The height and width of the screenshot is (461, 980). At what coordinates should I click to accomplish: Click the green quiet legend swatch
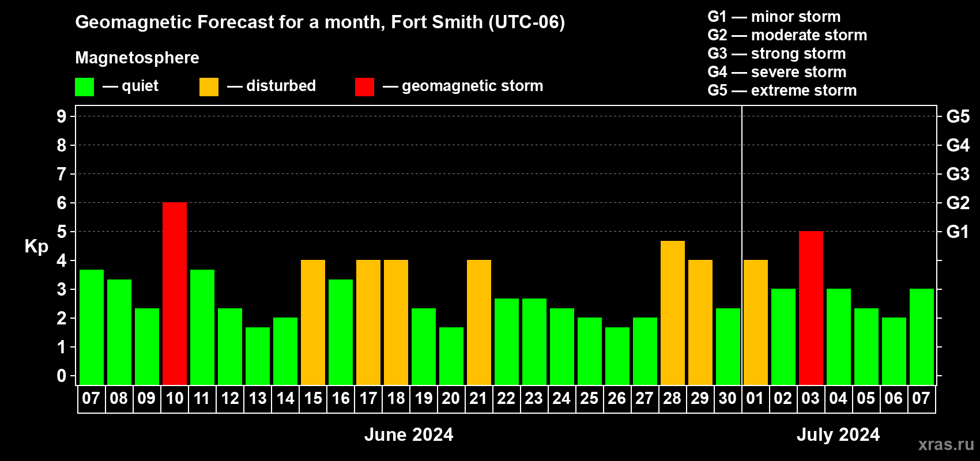[84, 87]
